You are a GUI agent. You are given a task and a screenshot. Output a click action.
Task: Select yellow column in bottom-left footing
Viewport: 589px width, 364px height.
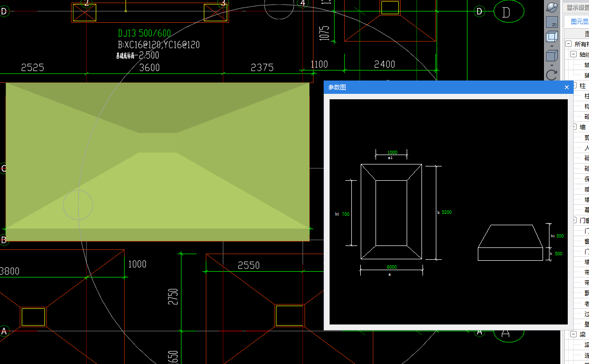(x=34, y=317)
